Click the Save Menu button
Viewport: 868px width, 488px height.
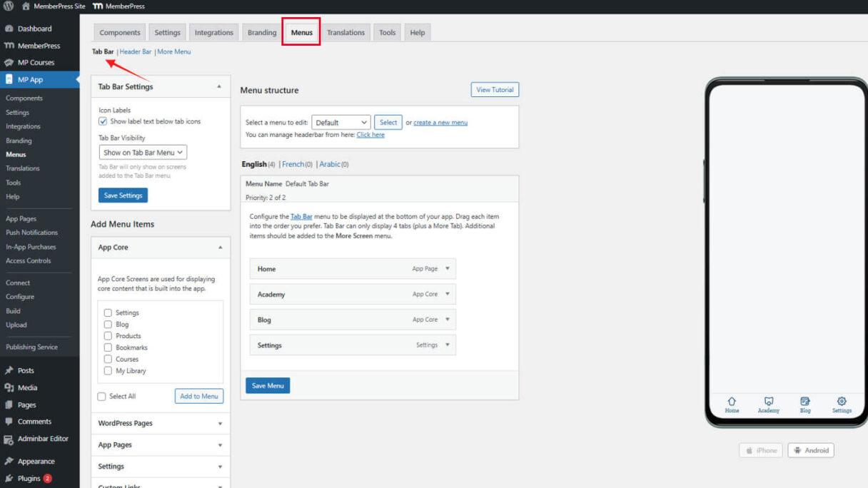(x=267, y=385)
